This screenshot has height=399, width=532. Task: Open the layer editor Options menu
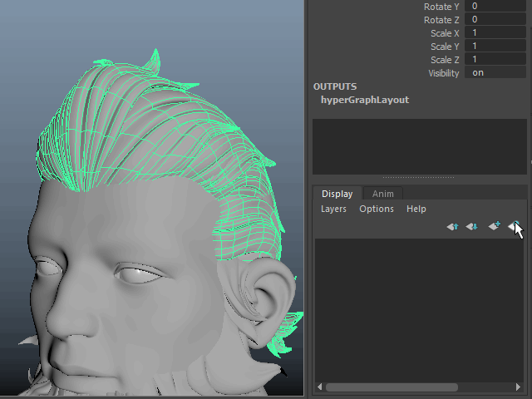(x=376, y=209)
